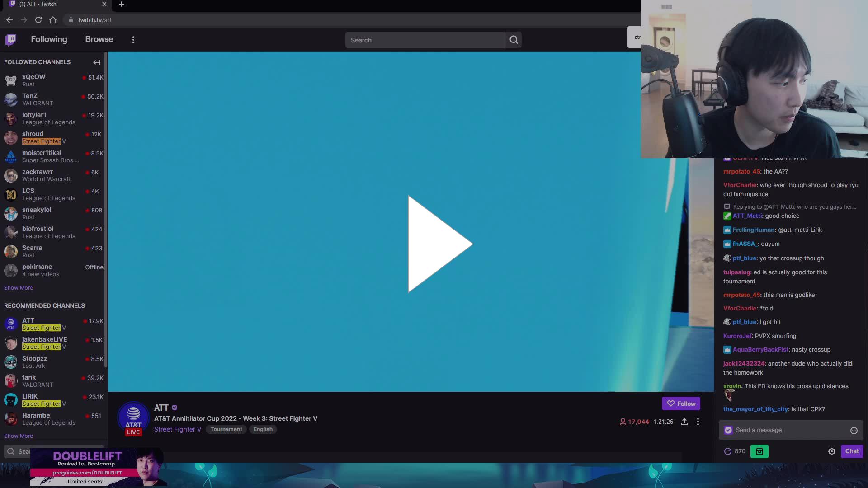The height and width of the screenshot is (488, 868).
Task: Switch to the Browse tab
Action: [x=99, y=40]
